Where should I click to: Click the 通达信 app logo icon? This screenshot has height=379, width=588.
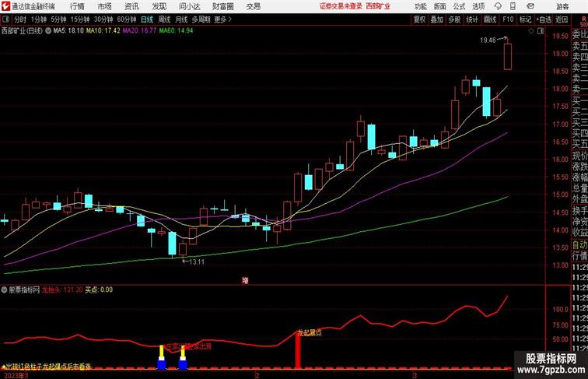6,6
